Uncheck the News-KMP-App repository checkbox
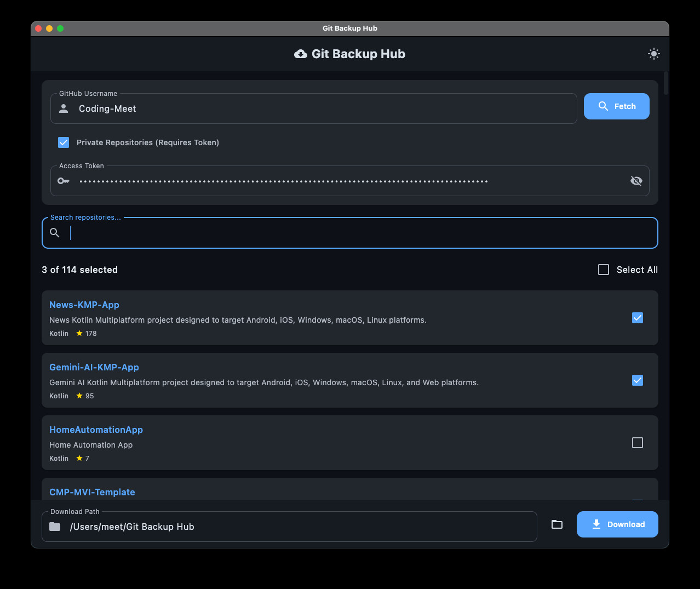This screenshot has height=589, width=700. click(638, 318)
